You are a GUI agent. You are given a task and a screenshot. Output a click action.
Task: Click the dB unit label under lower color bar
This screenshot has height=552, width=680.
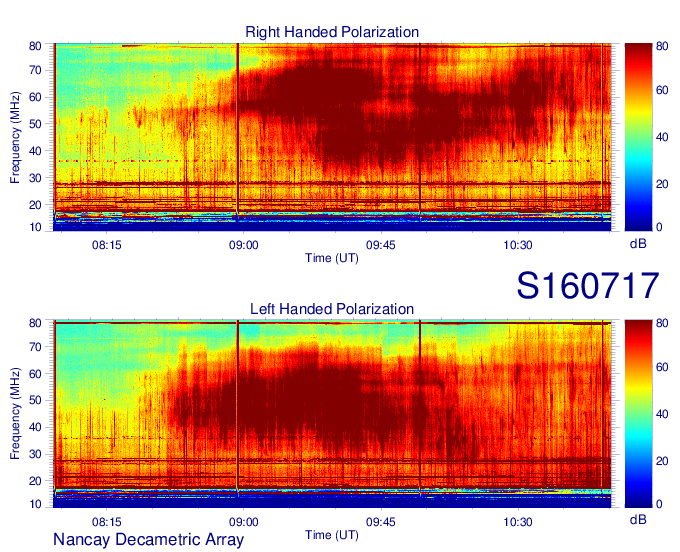pyautogui.click(x=638, y=520)
